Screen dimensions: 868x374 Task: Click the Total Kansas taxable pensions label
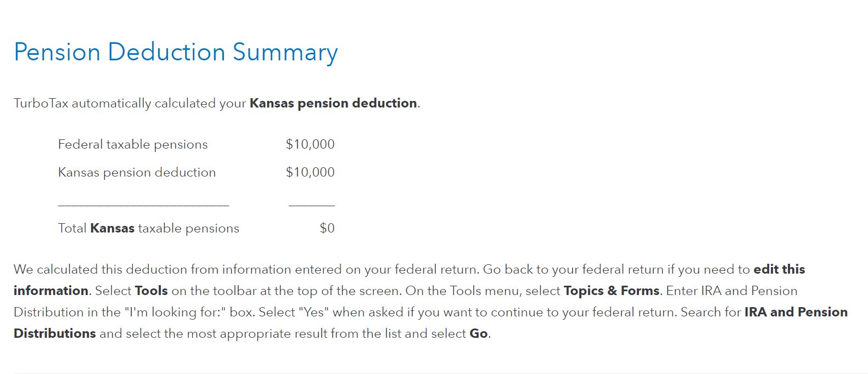pyautogui.click(x=148, y=228)
